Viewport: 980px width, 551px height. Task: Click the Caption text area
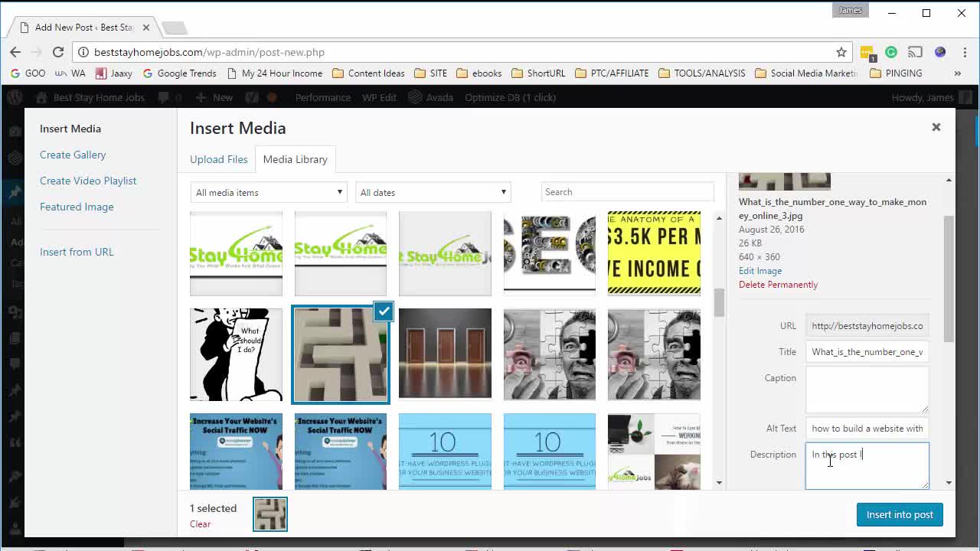867,390
